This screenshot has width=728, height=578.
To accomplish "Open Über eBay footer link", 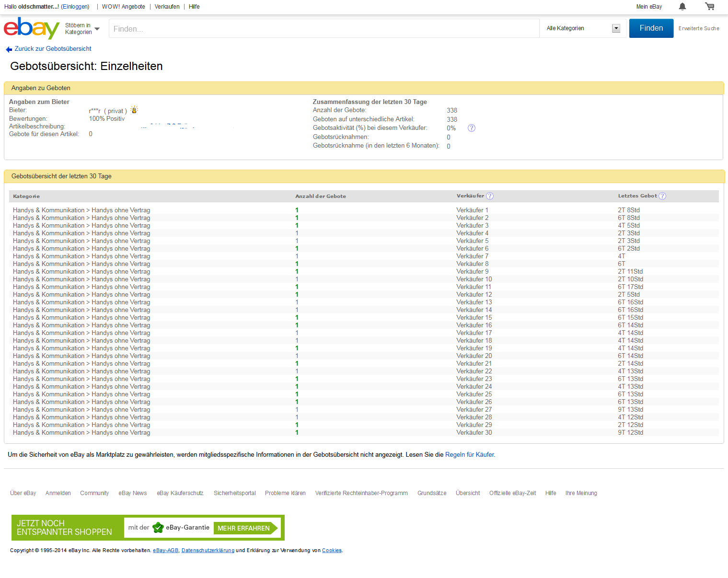I will (x=23, y=493).
